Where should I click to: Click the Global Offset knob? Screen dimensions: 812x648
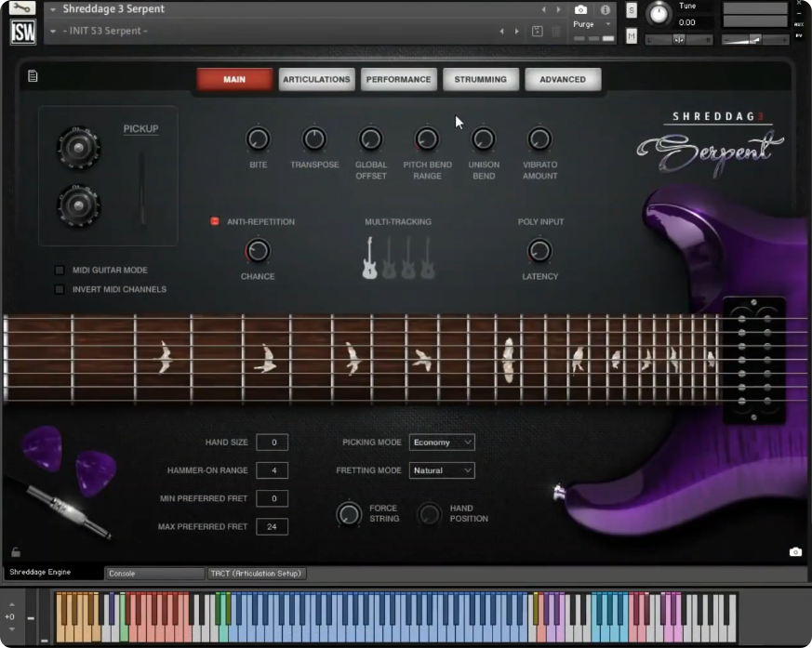[371, 139]
